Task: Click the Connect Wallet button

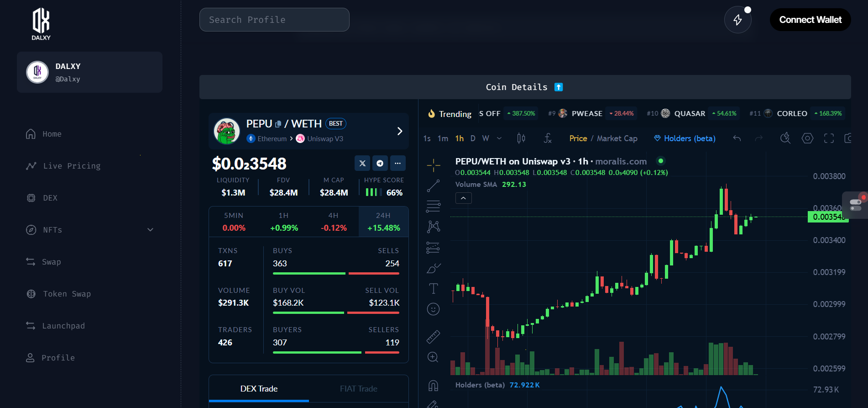Action: (810, 20)
